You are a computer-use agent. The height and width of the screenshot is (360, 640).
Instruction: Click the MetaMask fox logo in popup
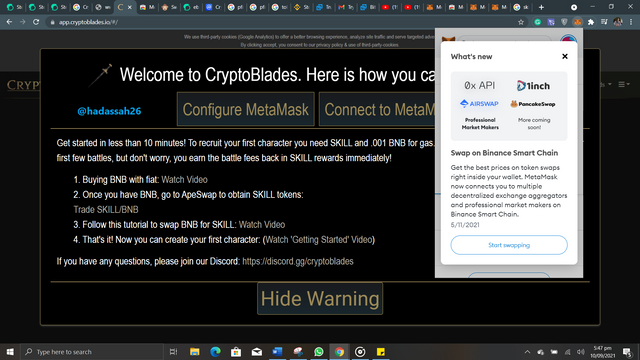[448, 39]
